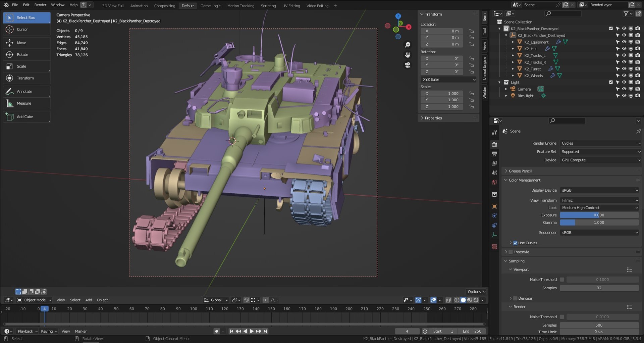Open the Look dropdown
Viewport: 644px width, 343px height.
(599, 208)
